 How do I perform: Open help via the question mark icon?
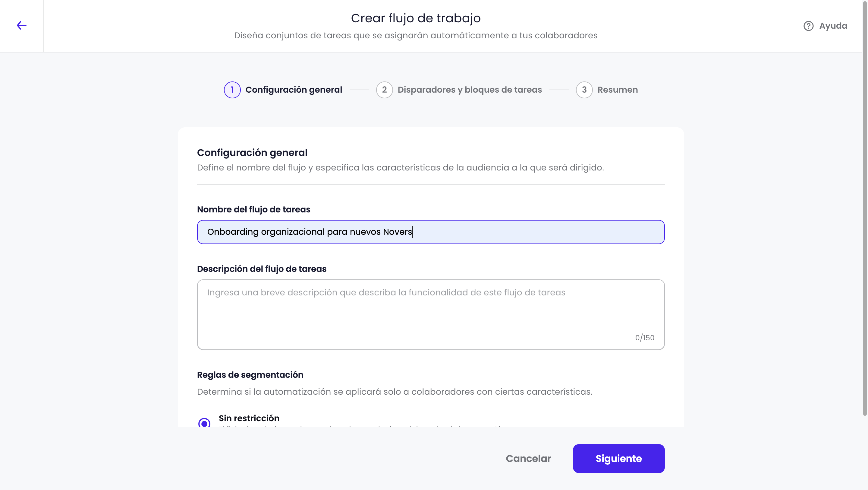808,26
